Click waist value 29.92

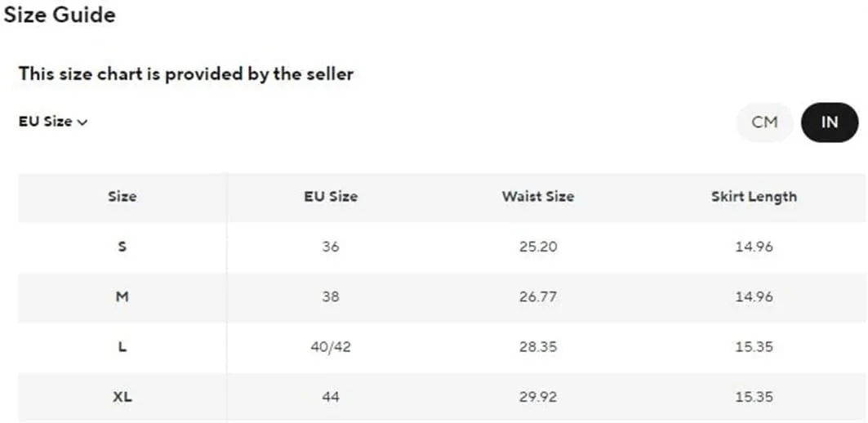click(538, 398)
